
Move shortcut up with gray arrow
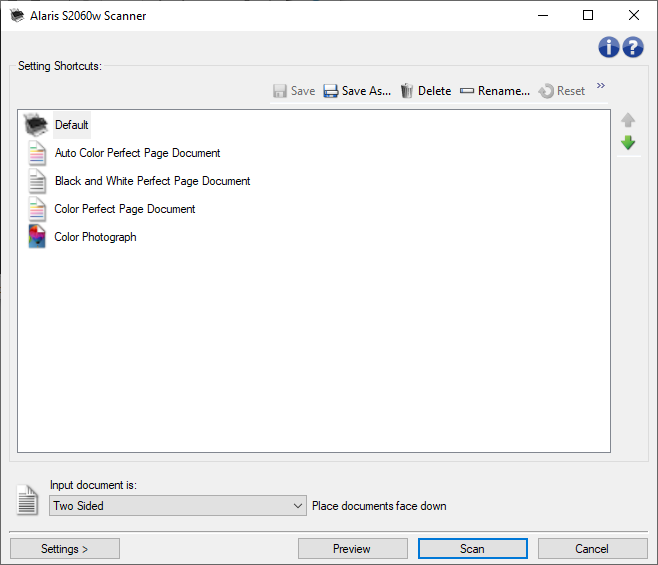point(628,120)
